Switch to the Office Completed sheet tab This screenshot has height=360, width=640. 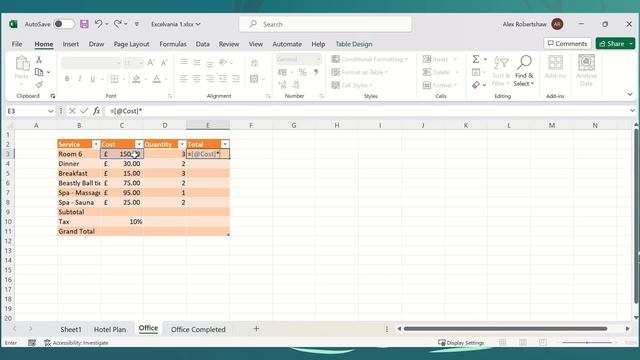click(x=198, y=329)
